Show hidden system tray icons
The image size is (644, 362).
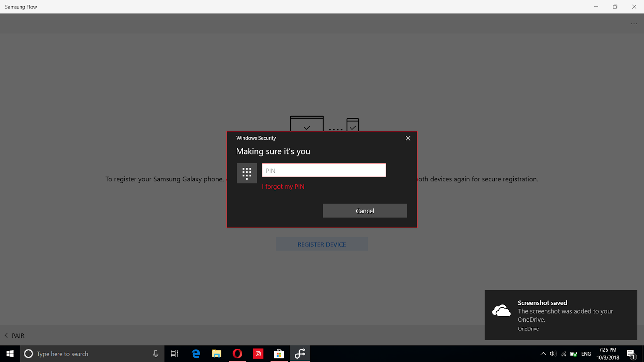click(x=543, y=354)
